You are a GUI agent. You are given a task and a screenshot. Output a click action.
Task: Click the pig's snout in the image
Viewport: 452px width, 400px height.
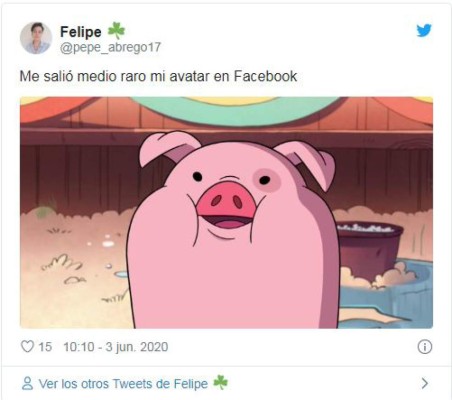227,200
